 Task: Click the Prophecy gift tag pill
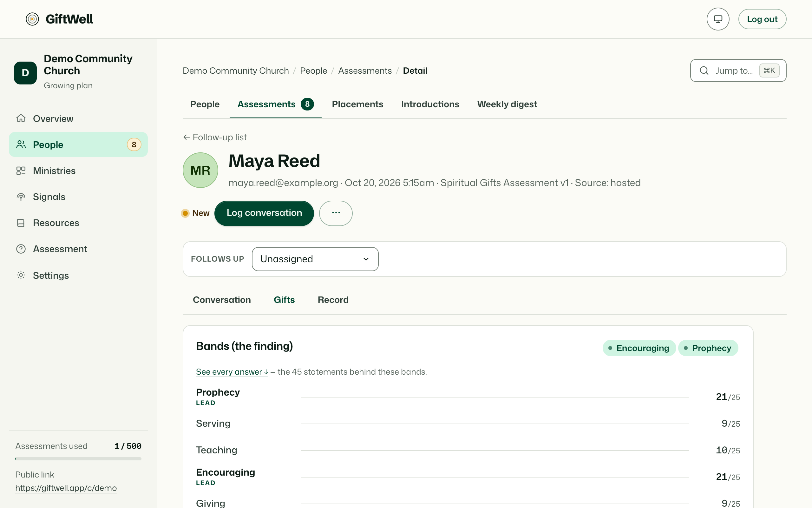pyautogui.click(x=708, y=348)
